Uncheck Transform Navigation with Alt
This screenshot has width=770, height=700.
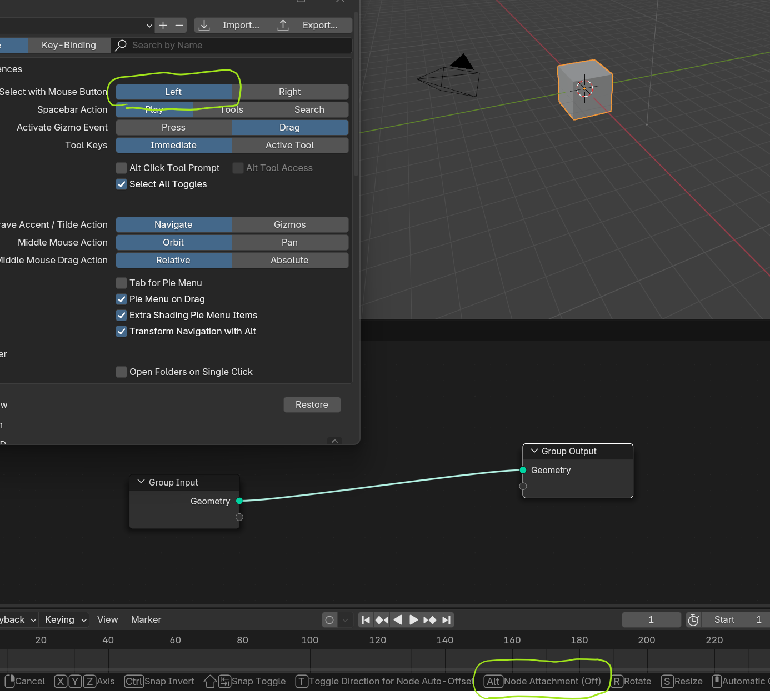[x=121, y=331]
